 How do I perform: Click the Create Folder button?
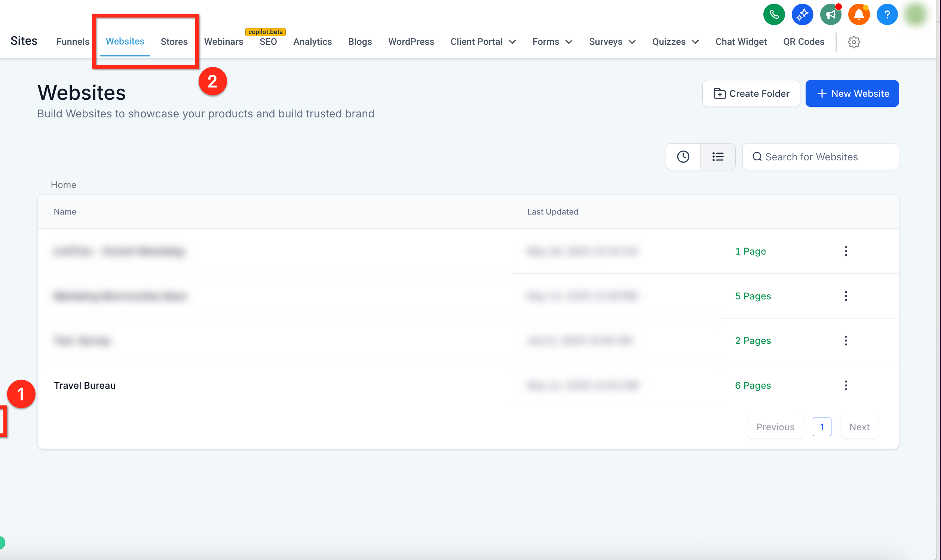(751, 93)
